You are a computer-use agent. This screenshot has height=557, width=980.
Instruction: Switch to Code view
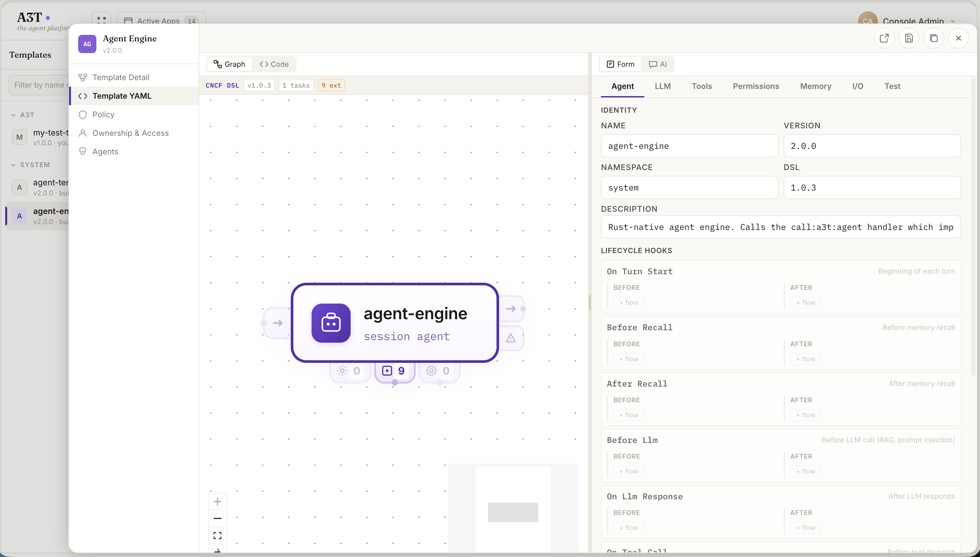pyautogui.click(x=274, y=64)
